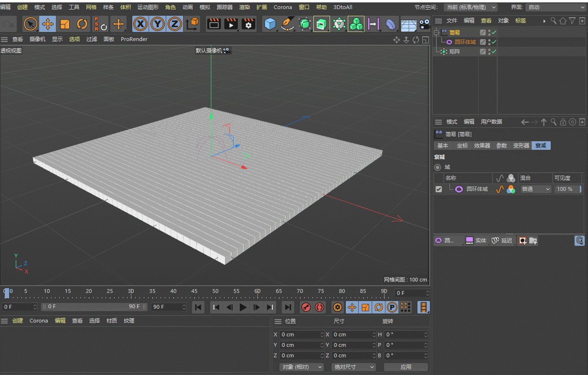Switch to the 效果器 tab

click(x=482, y=146)
